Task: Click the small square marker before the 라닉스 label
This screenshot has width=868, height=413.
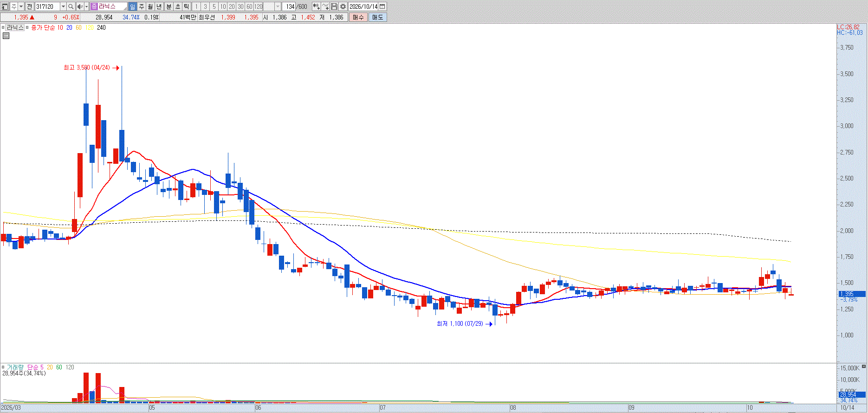Action: (x=3, y=28)
